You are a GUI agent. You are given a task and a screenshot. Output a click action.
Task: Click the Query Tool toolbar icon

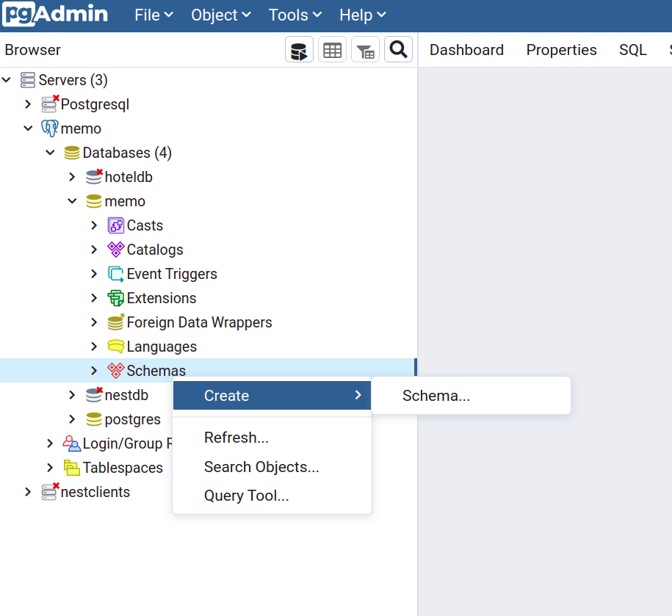(299, 50)
